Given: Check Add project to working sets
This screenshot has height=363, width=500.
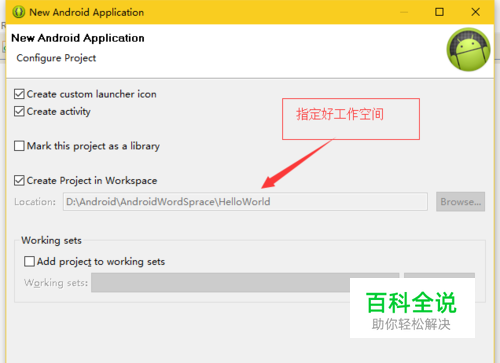Looking at the screenshot, I should pos(29,262).
